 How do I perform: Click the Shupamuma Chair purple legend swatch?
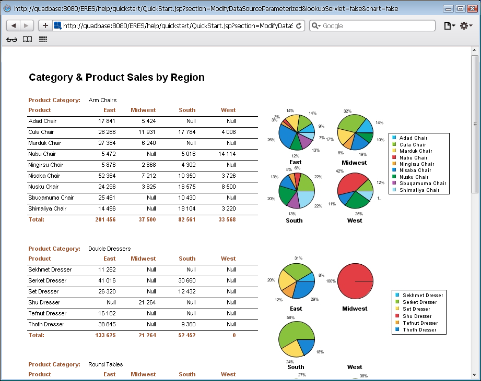click(394, 183)
